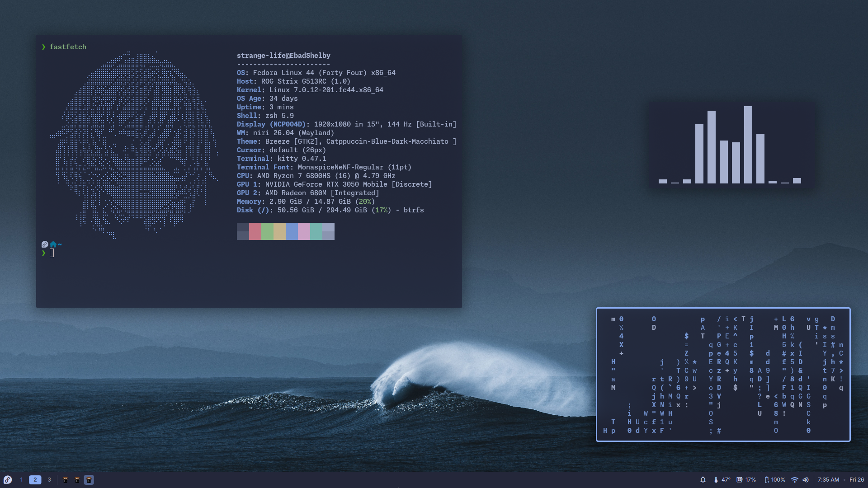
Task: Click the Terminal Font MonaspiceNeNF line
Action: pyautogui.click(x=324, y=167)
